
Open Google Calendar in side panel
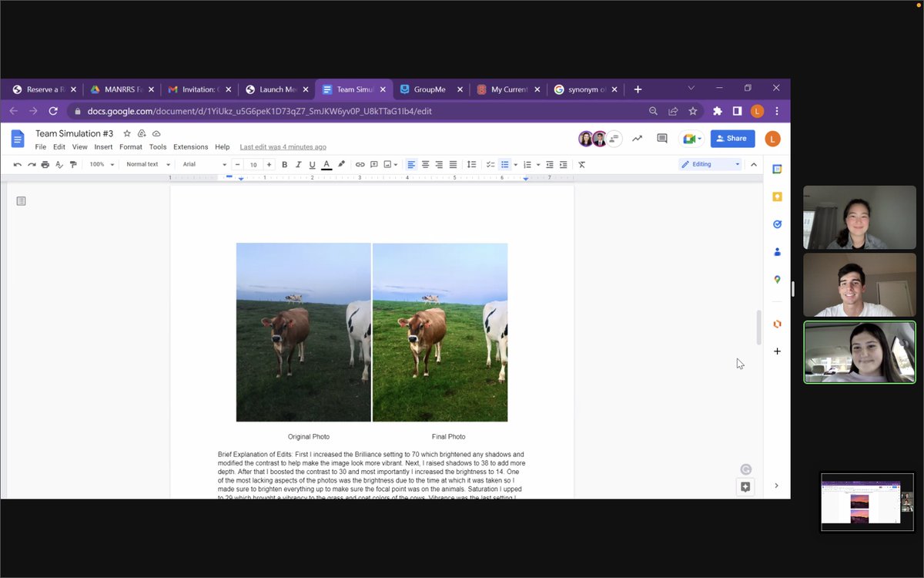coord(777,169)
